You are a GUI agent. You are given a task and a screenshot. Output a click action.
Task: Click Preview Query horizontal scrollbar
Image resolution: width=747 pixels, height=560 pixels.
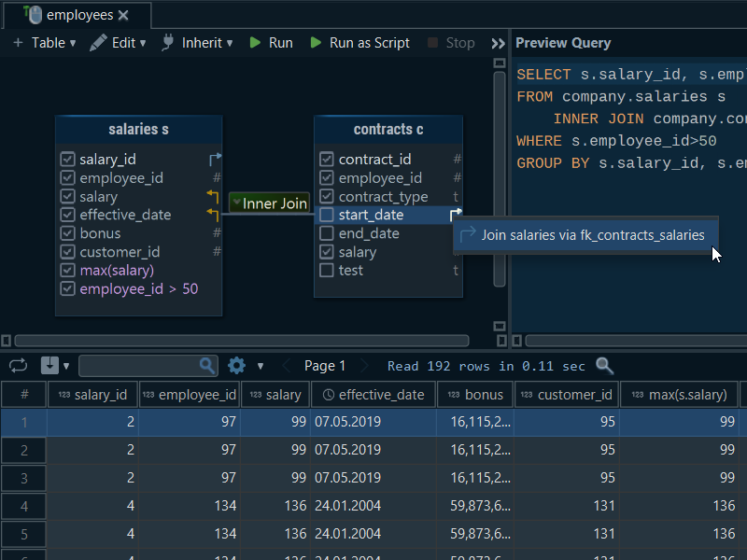click(x=636, y=341)
